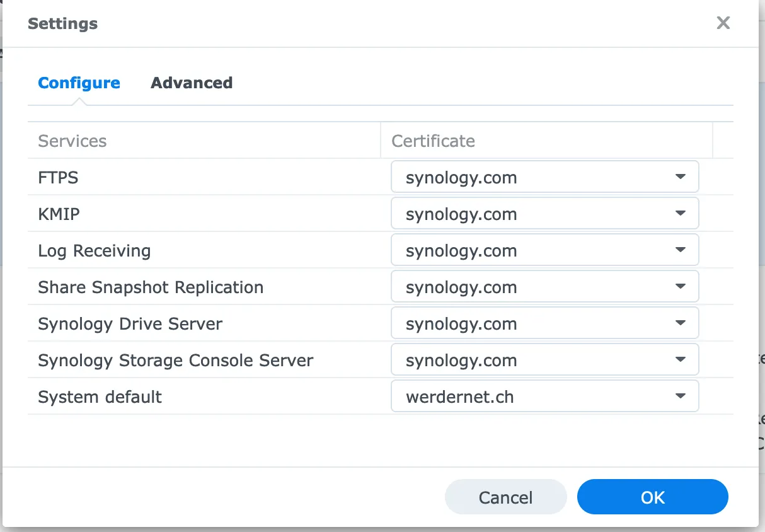
Task: Open the Log Receiving certificate dropdown
Action: 544,250
